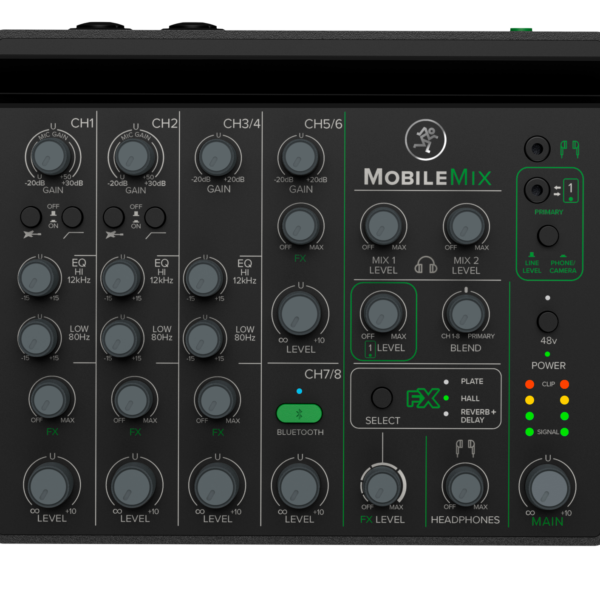Click the MAIN output knob
Screen dimensions: 600x600
(x=548, y=488)
